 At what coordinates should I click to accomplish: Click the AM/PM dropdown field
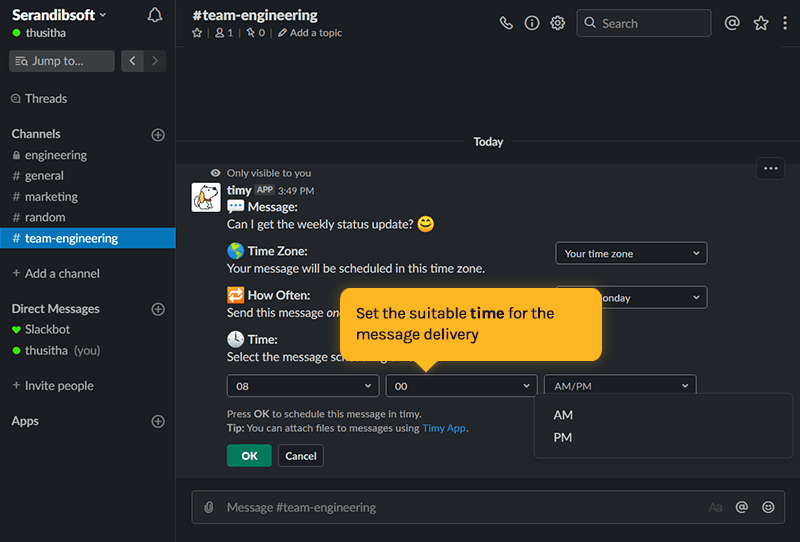(x=620, y=386)
